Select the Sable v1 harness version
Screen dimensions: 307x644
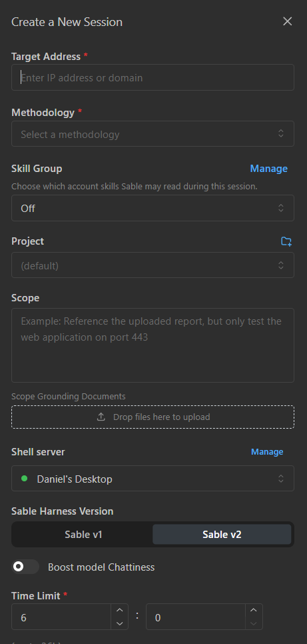[83, 535]
